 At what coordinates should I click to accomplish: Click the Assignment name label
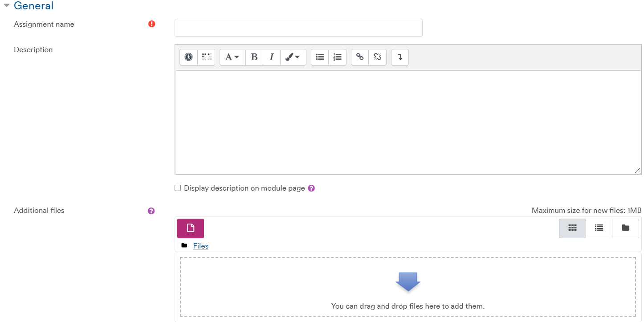(x=44, y=24)
